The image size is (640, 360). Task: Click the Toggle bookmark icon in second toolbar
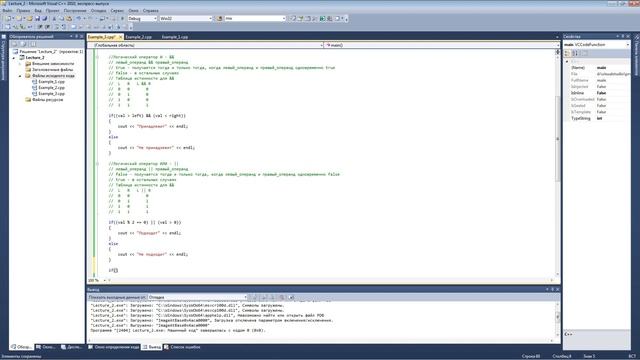(73, 27)
